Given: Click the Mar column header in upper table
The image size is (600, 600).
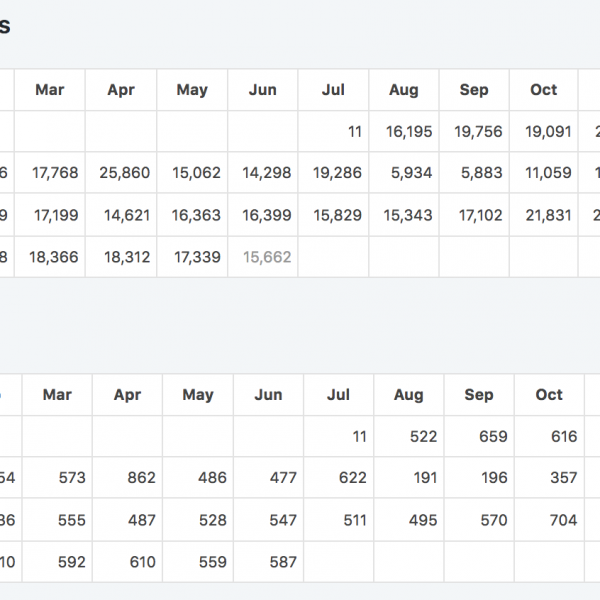Looking at the screenshot, I should click(50, 90).
